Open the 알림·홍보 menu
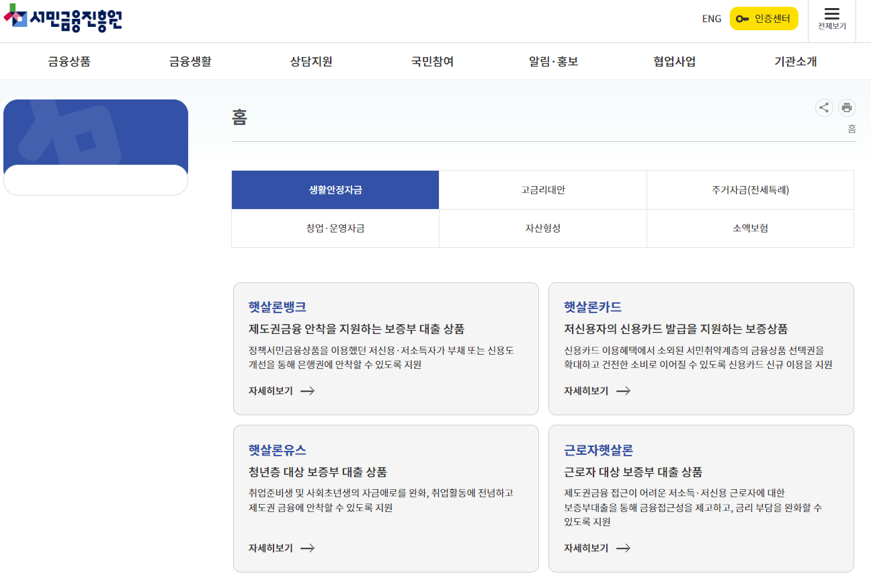 click(x=553, y=61)
